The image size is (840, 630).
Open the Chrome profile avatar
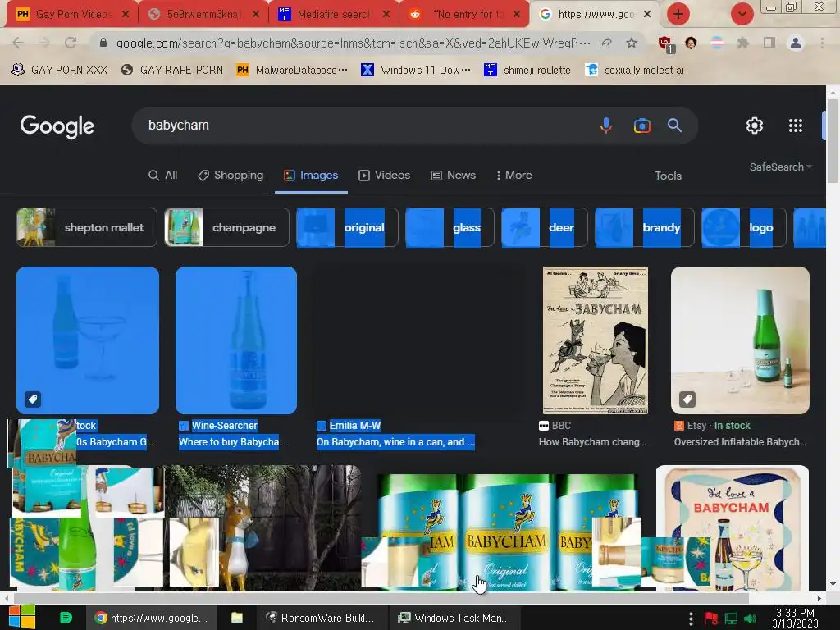796,43
